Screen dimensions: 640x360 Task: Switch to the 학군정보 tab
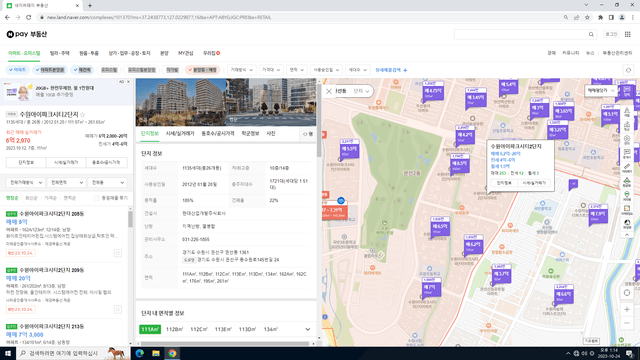[x=250, y=134]
